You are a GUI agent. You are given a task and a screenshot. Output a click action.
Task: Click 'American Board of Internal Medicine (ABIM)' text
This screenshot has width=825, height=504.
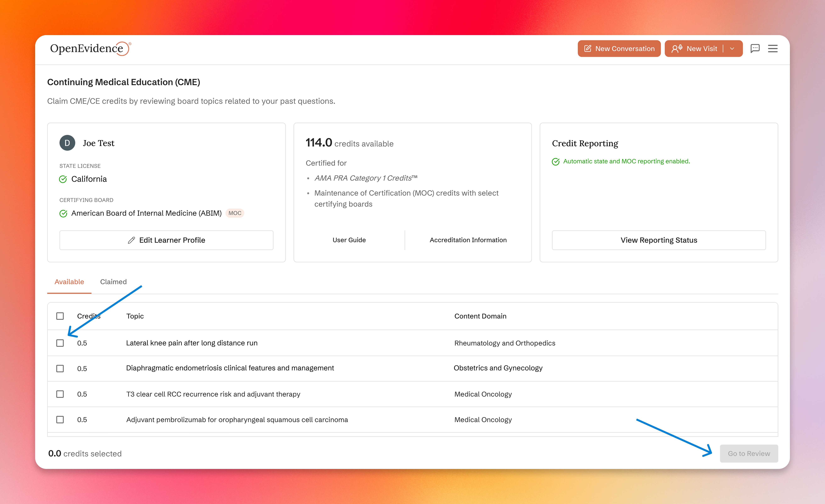click(x=146, y=213)
